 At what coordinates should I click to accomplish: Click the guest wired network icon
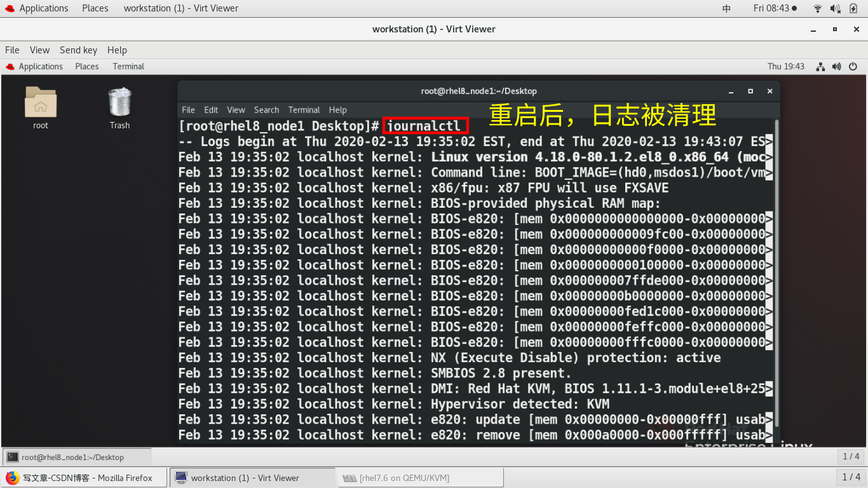821,67
